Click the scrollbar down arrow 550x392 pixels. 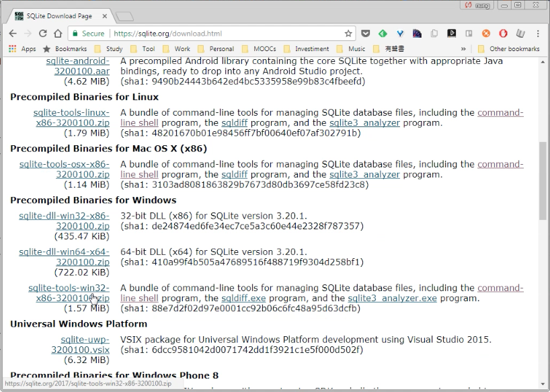coord(543,384)
